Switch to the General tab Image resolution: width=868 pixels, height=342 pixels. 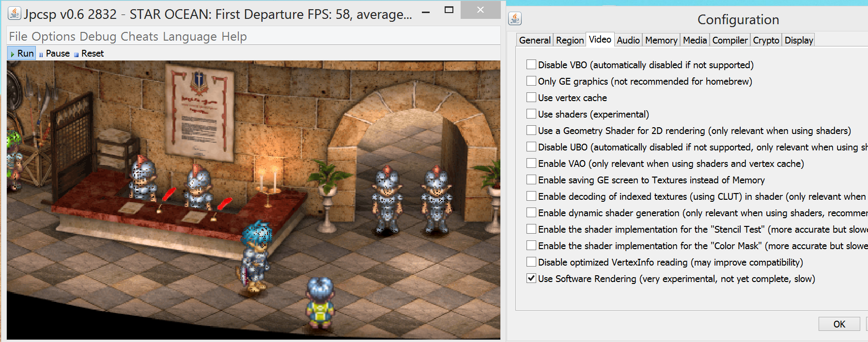click(x=535, y=40)
